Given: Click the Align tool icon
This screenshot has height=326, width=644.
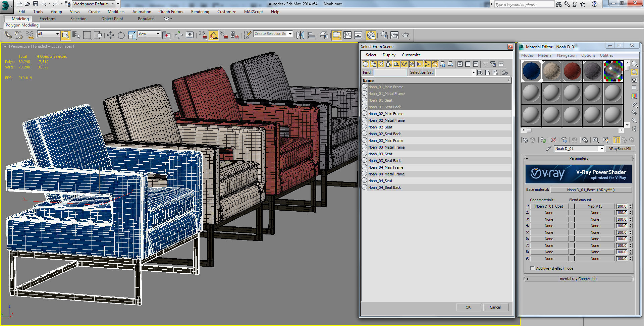Looking at the screenshot, I should (x=311, y=35).
